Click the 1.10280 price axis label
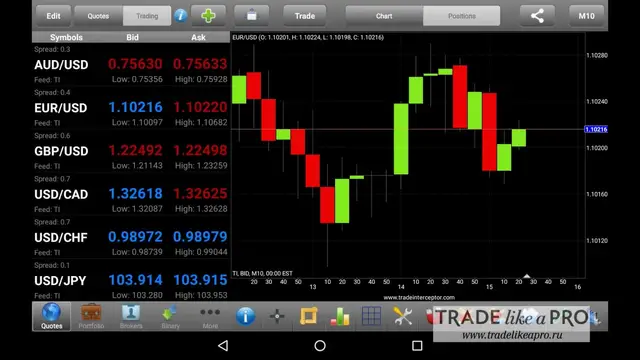Viewport: 640px width, 360px height. tap(597, 55)
